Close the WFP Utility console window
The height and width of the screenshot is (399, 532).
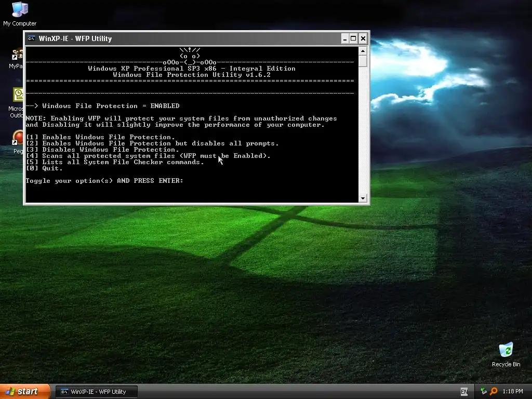pos(363,38)
